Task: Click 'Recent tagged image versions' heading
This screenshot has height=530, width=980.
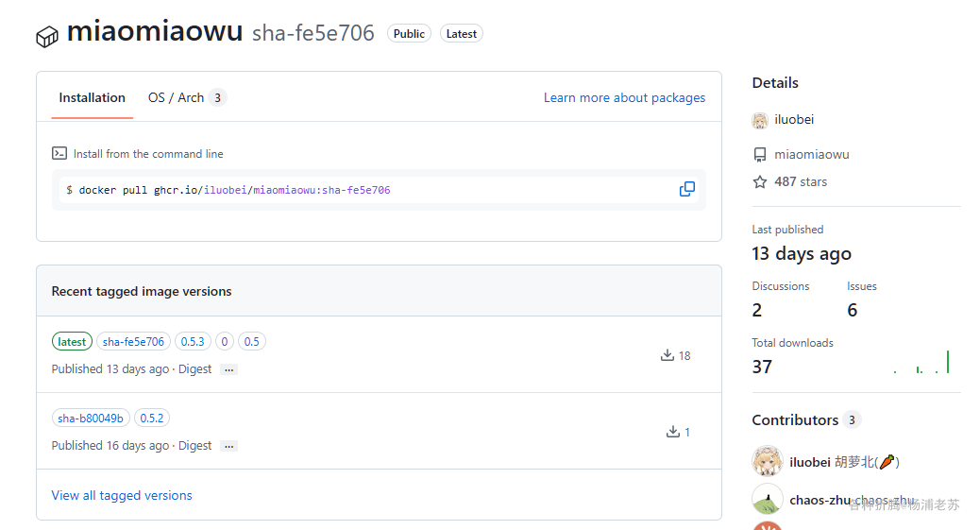Action: click(x=142, y=291)
